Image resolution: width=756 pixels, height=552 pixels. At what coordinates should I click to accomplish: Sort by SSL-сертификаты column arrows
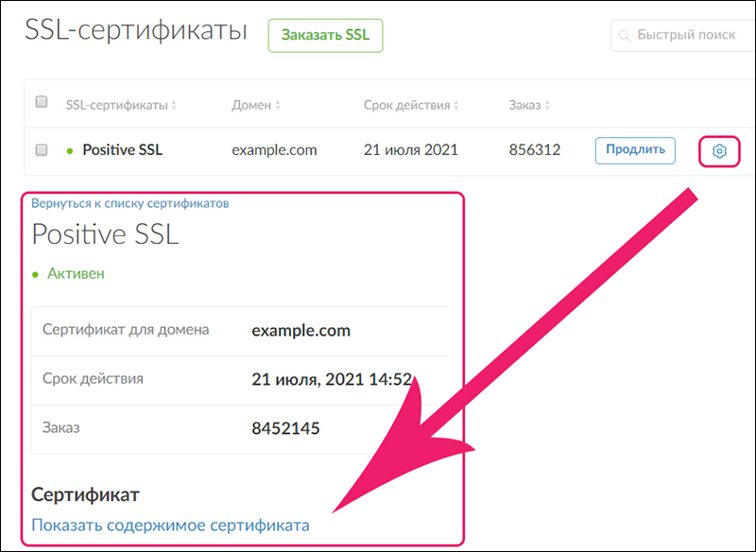click(x=173, y=106)
